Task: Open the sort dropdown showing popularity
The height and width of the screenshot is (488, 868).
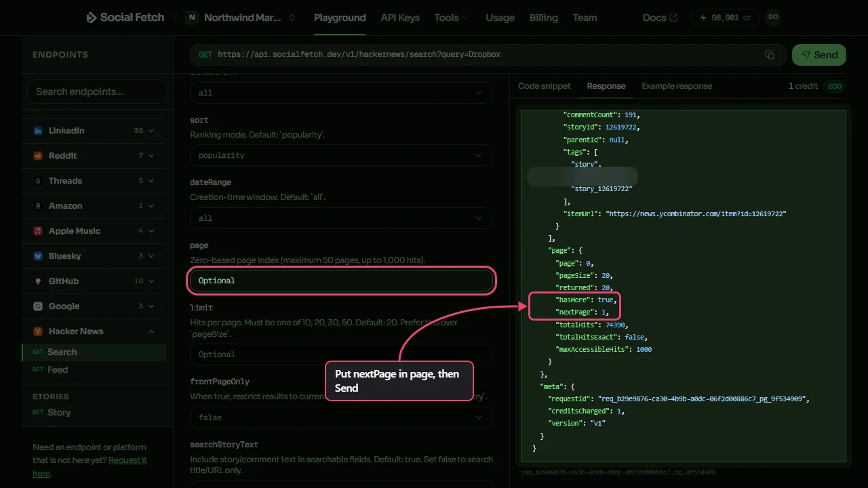Action: point(341,155)
